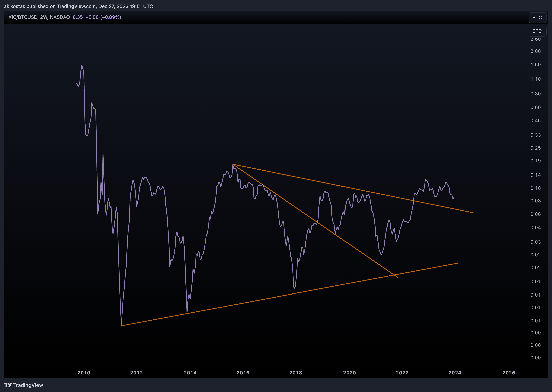Click the 1.50 price axis label
Image resolution: width=552 pixels, height=392 pixels.
536,65
